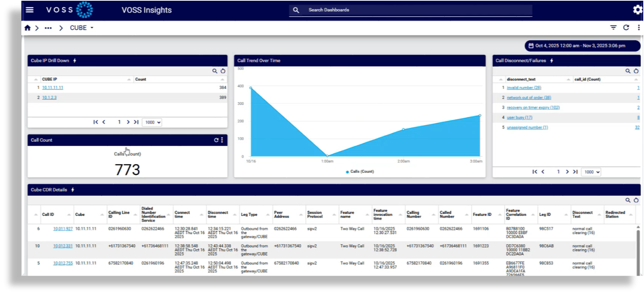This screenshot has width=644, height=295.
Task: Open unassigned number (1) link
Action: tap(527, 127)
